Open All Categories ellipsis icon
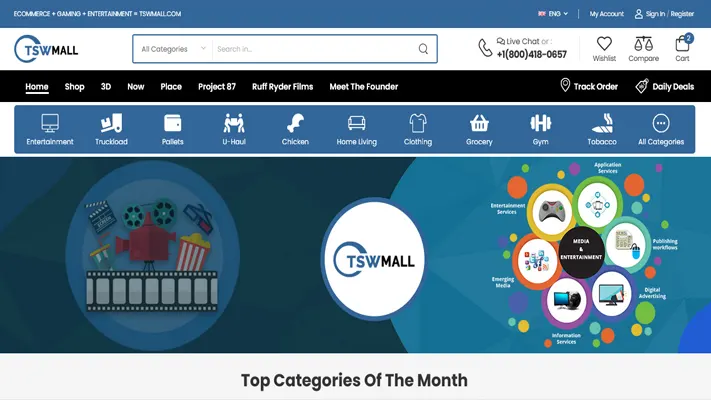Viewport: 711px width, 400px height. coord(661,123)
